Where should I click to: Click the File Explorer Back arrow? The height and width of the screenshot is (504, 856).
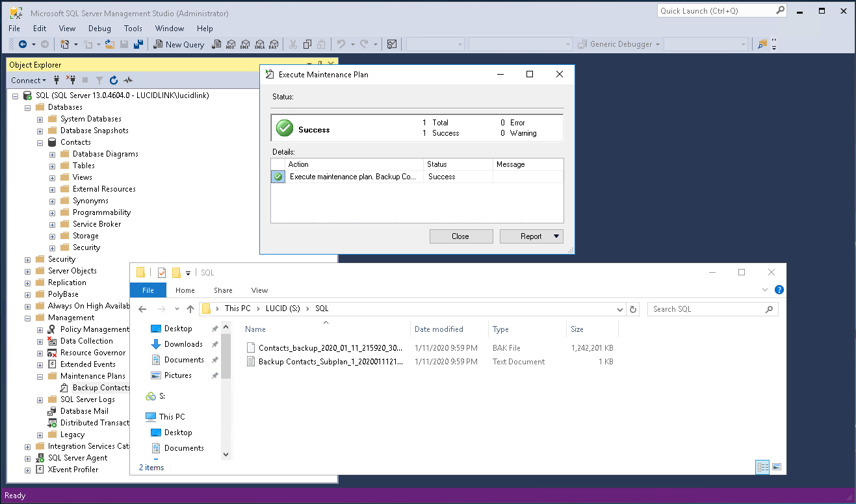(x=143, y=309)
